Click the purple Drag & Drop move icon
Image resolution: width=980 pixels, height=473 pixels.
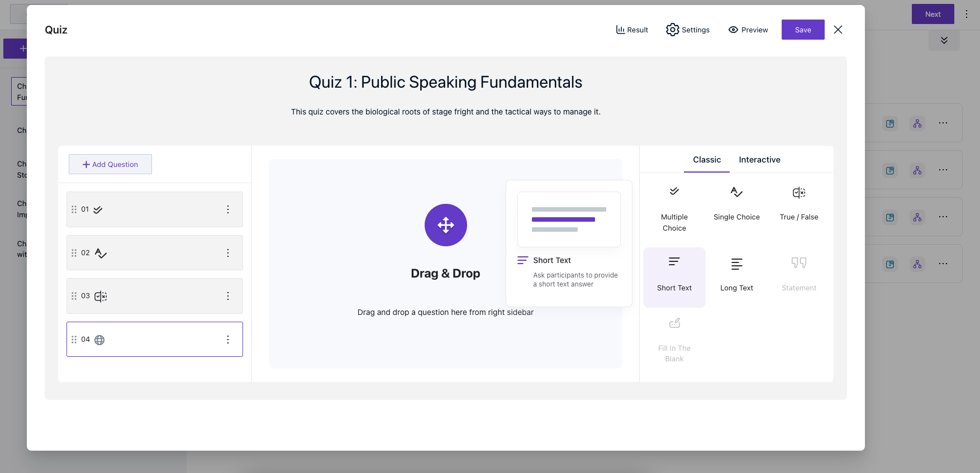click(x=446, y=225)
